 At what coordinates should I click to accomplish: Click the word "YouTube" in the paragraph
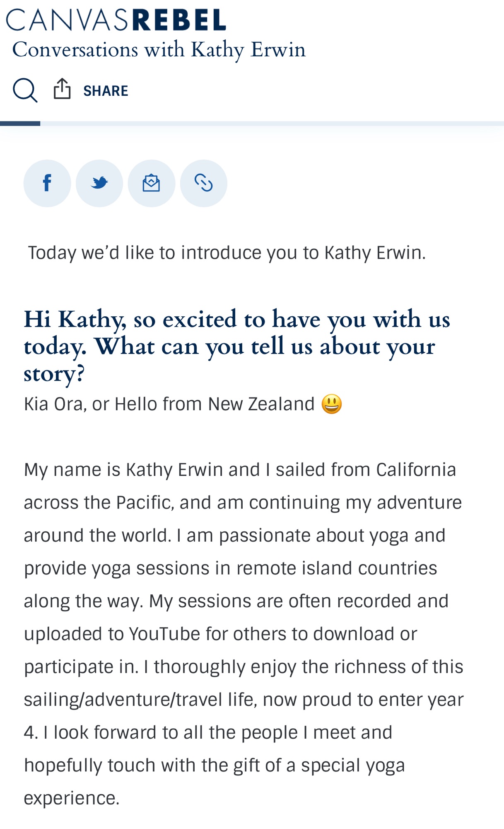click(164, 634)
